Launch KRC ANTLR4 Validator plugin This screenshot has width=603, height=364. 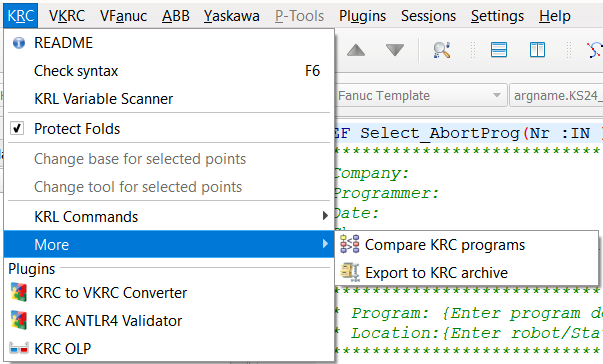[169, 321]
